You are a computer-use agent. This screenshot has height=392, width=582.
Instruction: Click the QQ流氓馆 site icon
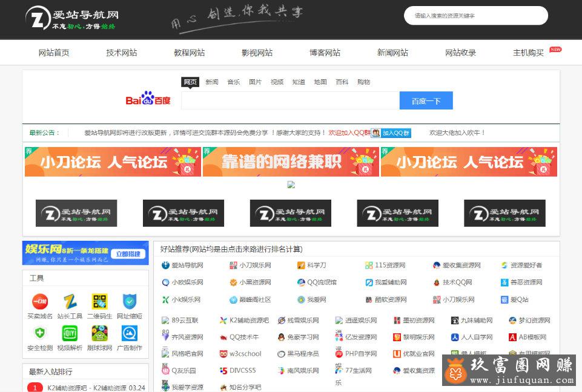pos(301,283)
